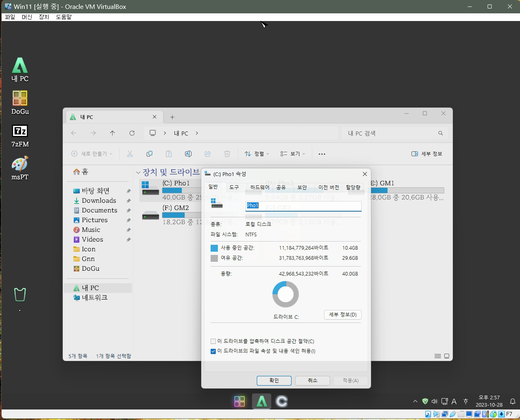Go up one folder level
Viewport: 520px width, 420px height.
[x=113, y=133]
